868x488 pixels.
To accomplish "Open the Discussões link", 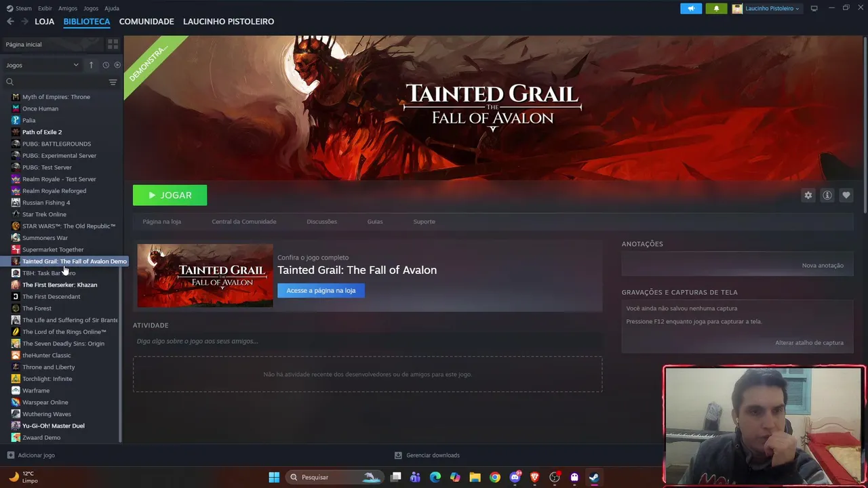I will pos(321,222).
